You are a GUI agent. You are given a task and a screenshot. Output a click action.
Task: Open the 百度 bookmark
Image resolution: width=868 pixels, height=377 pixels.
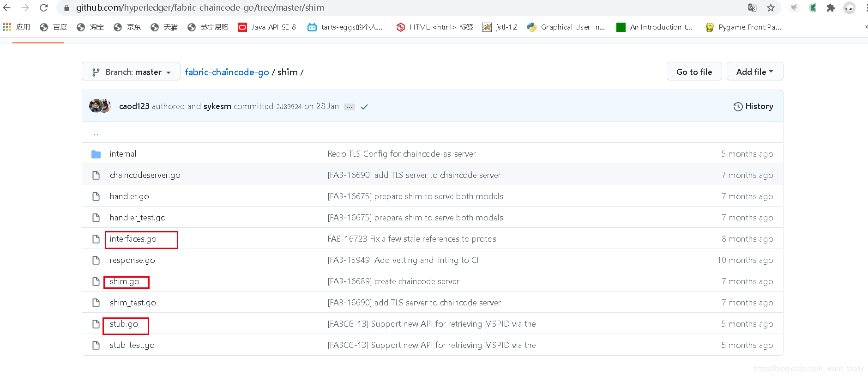(x=54, y=27)
